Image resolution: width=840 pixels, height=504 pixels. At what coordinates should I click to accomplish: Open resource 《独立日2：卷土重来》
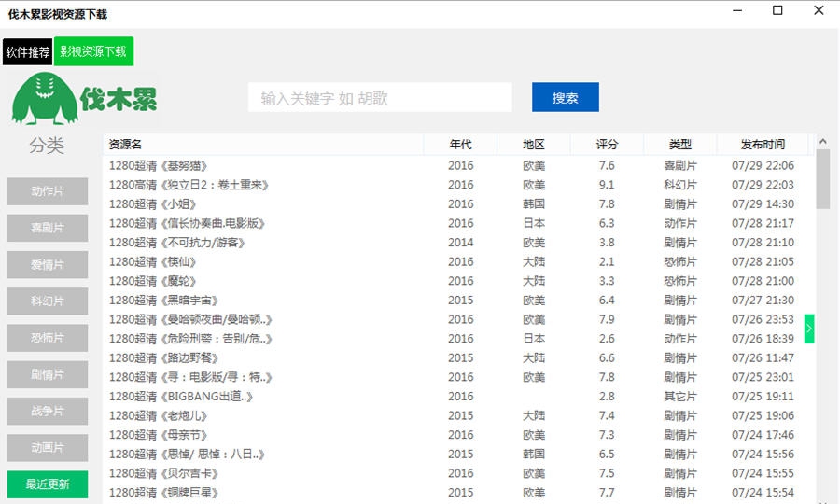189,185
